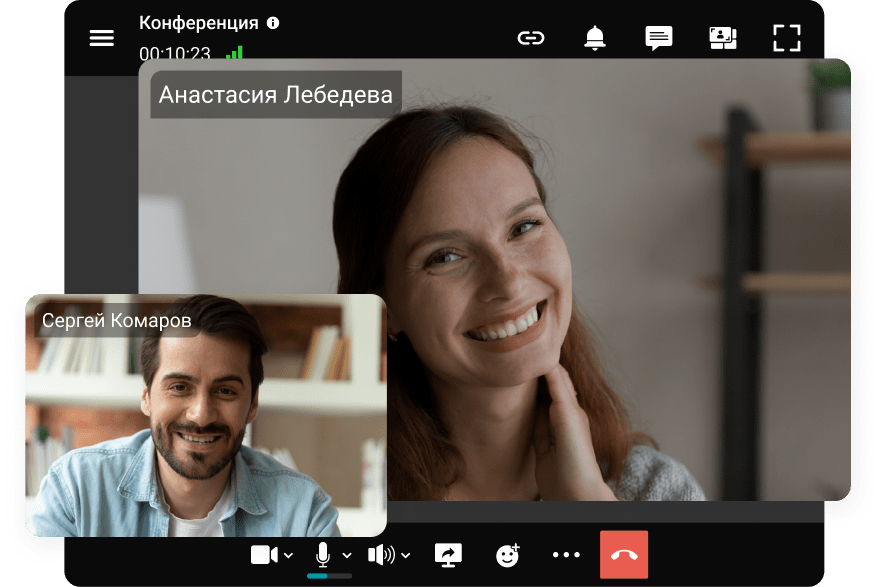Toggle the speaker audio

point(382,553)
